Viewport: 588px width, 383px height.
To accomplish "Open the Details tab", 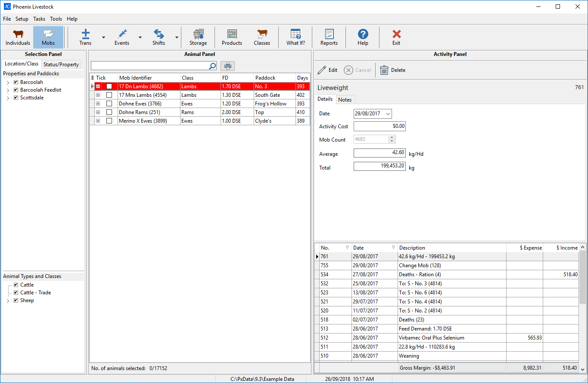I will click(x=325, y=99).
